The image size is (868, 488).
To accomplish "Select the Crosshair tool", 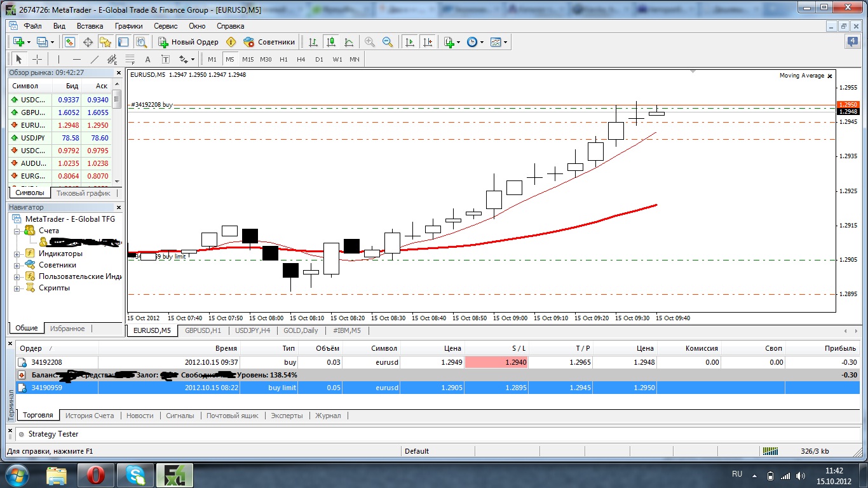I will 37,59.
